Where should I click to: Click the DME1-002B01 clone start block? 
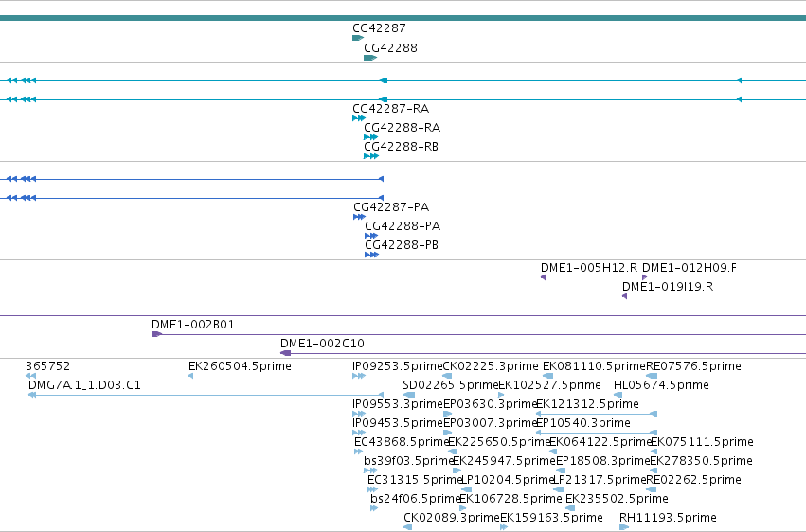pyautogui.click(x=157, y=334)
